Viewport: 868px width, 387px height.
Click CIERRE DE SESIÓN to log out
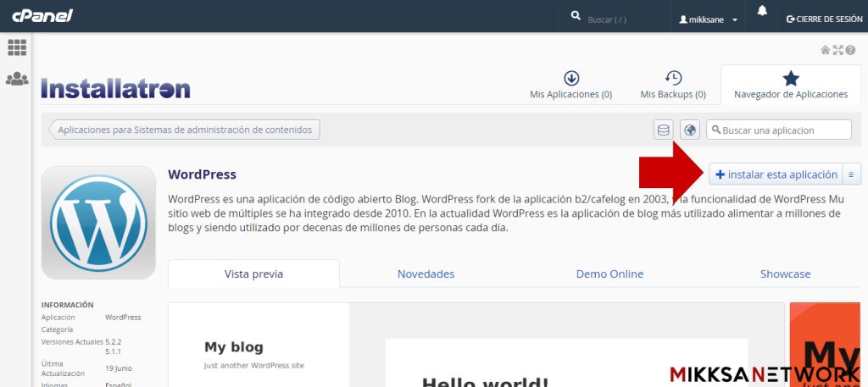[x=825, y=19]
